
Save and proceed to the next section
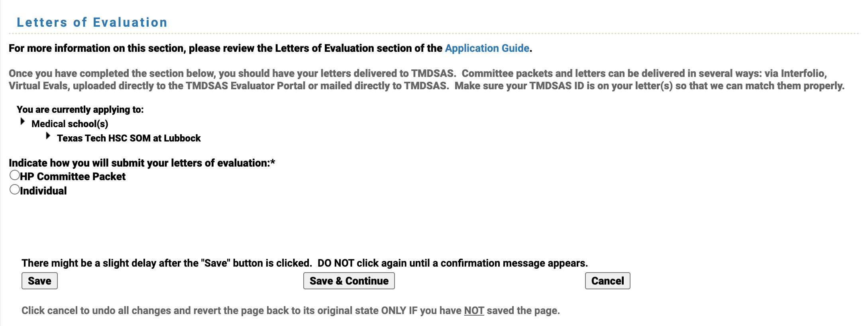coord(349,281)
